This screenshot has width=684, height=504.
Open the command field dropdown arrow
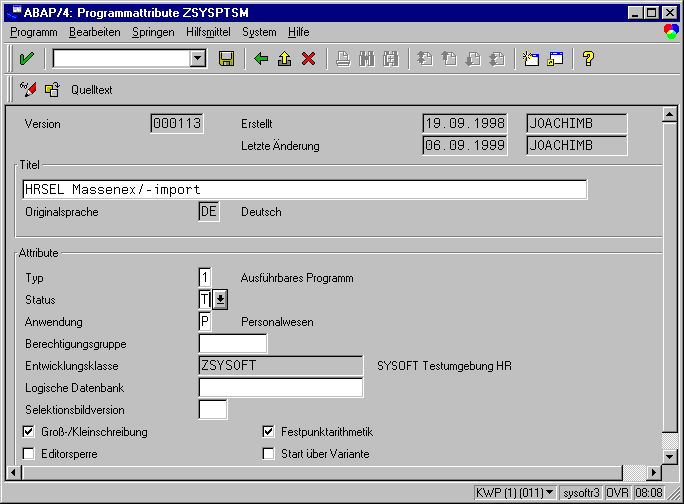(198, 59)
